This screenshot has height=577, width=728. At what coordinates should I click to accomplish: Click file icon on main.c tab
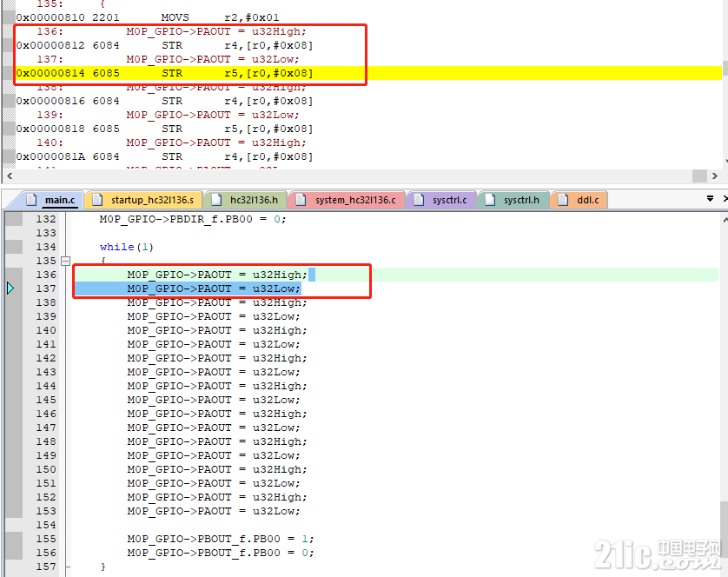(x=31, y=200)
